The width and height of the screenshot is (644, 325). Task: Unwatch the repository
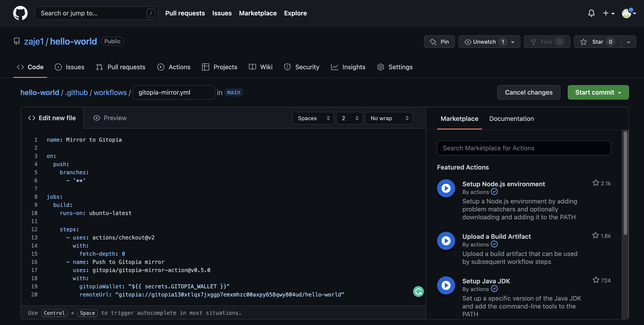click(x=485, y=42)
